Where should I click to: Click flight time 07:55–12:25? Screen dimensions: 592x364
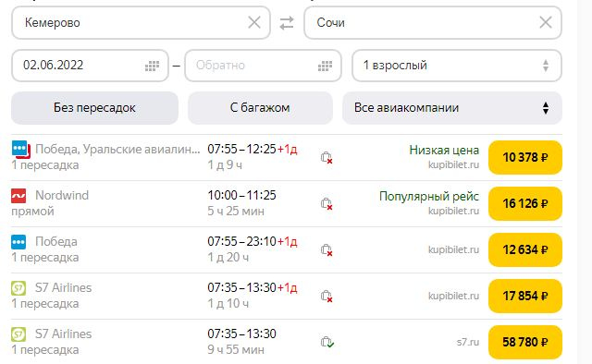241,149
